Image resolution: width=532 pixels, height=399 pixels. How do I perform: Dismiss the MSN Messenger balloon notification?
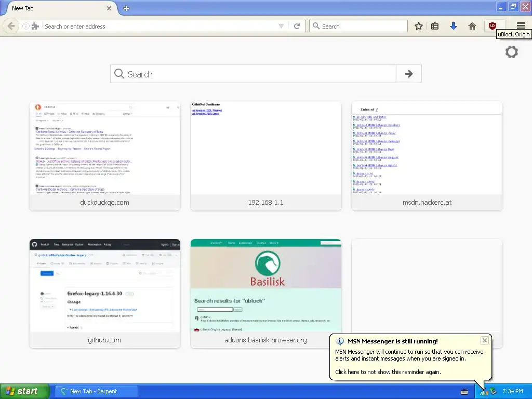point(485,340)
